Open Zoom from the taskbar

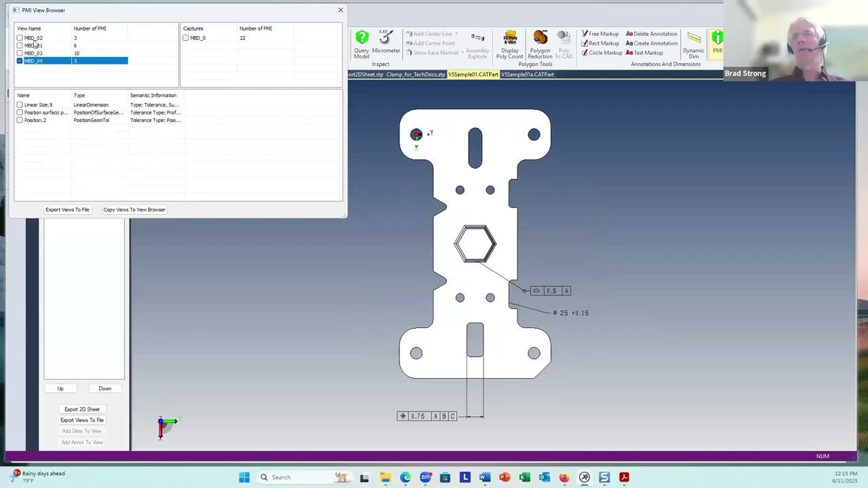(425, 477)
